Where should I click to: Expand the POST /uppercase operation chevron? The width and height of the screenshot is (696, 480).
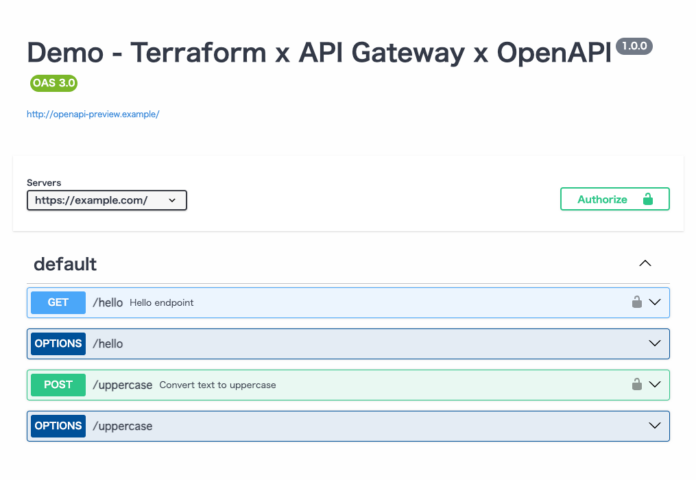click(655, 384)
